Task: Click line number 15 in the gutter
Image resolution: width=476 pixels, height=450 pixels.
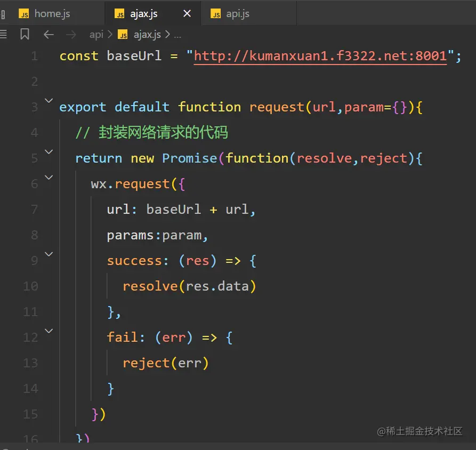Action: coord(31,414)
